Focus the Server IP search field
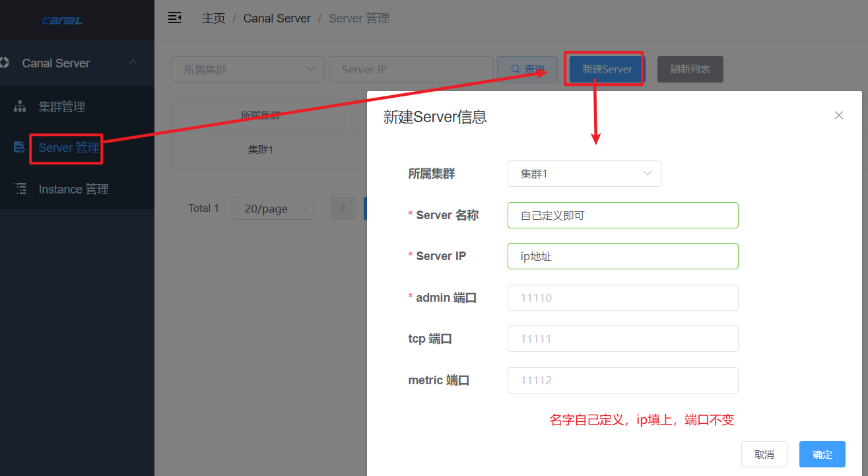Screen dimensions: 868x476 [x=411, y=69]
